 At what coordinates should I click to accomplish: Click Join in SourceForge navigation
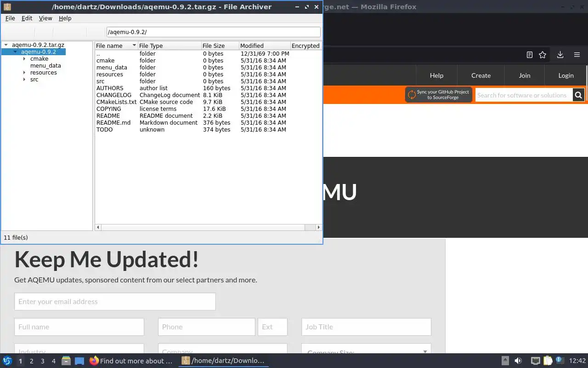[525, 75]
